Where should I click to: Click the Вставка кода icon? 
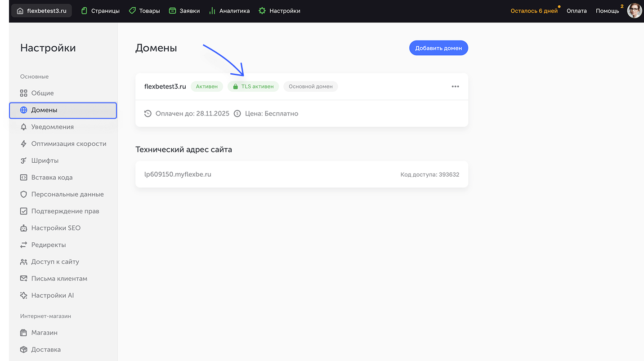coord(23,177)
